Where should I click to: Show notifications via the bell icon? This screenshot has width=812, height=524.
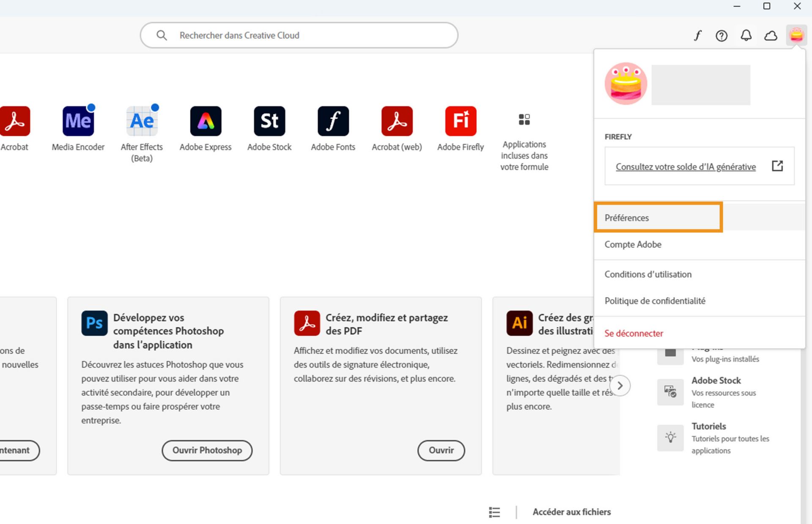point(746,35)
